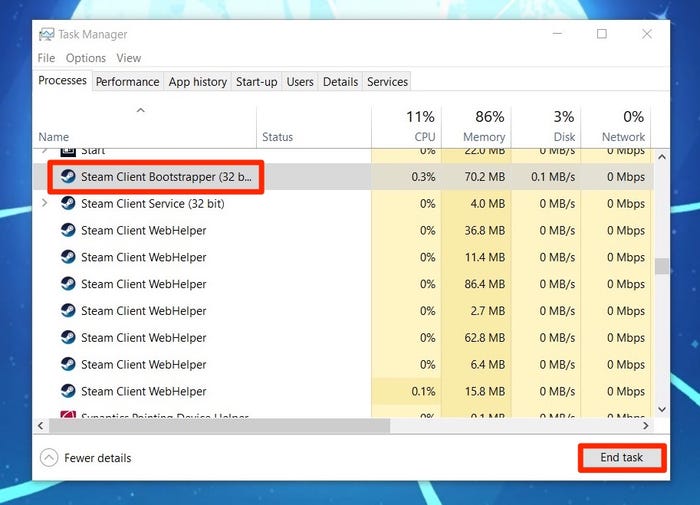
Task: Click the Steam icon of the 11.4 MB WebHelper
Action: [68, 257]
